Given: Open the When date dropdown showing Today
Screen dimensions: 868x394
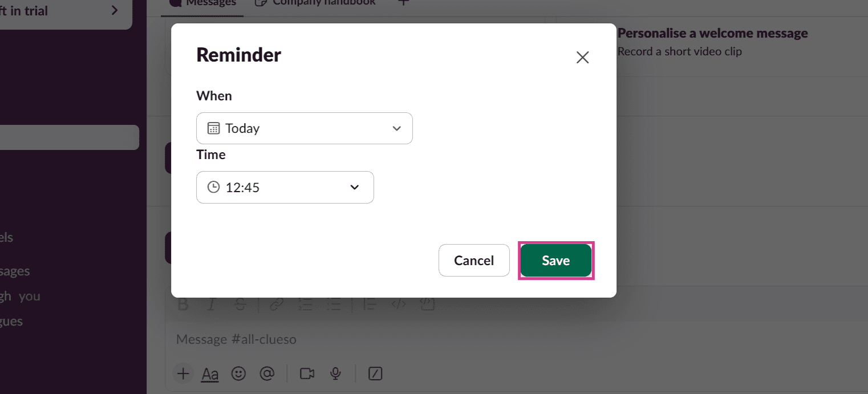Looking at the screenshot, I should pos(304,128).
